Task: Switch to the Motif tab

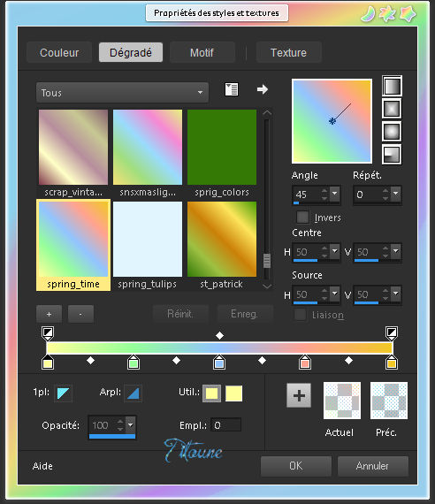Action: click(x=202, y=52)
